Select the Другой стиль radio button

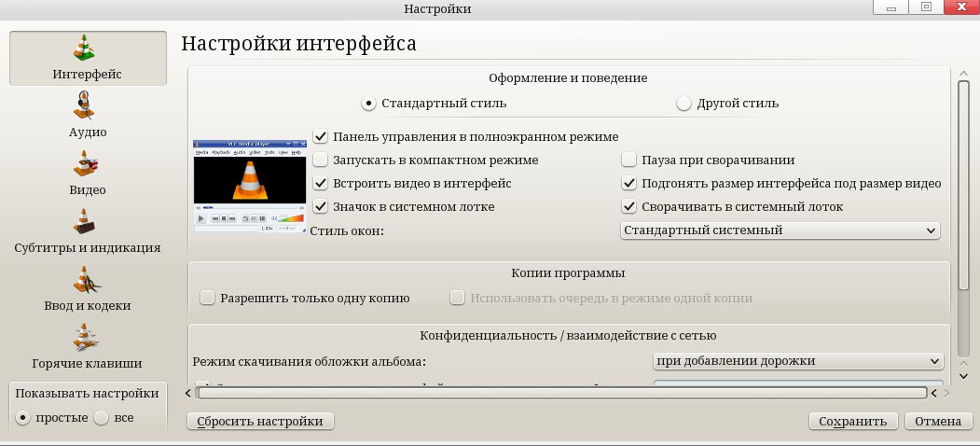point(683,104)
